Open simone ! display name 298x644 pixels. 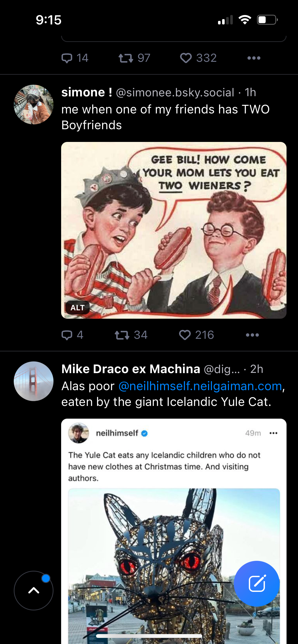[87, 92]
